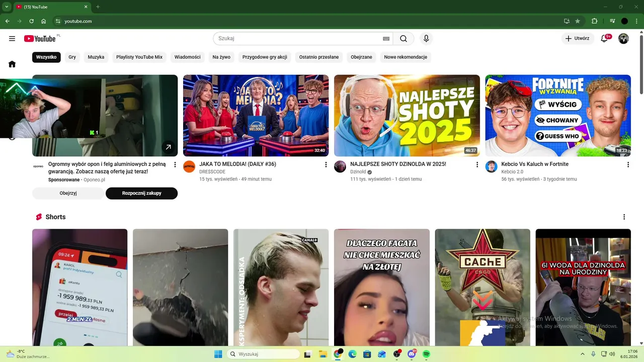Open YouTube notifications bell

[x=605, y=39]
